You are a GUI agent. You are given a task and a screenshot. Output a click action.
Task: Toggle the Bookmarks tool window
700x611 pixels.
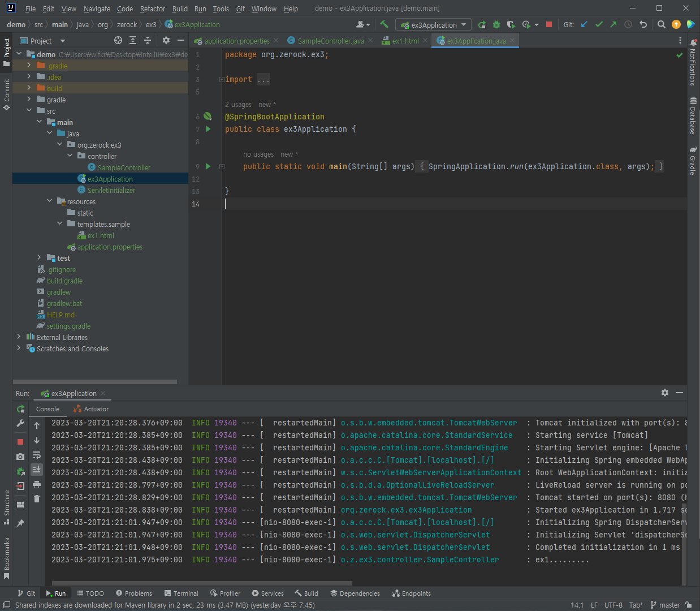pos(6,558)
